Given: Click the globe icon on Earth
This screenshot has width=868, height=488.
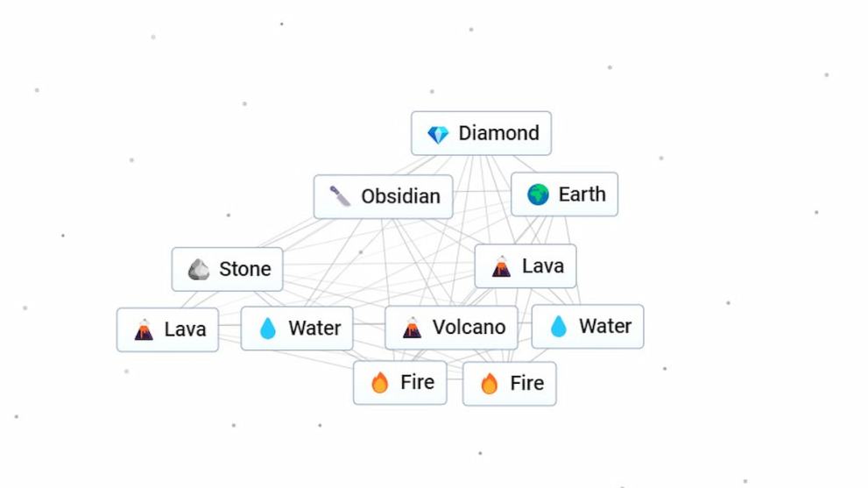Looking at the screenshot, I should click(538, 194).
